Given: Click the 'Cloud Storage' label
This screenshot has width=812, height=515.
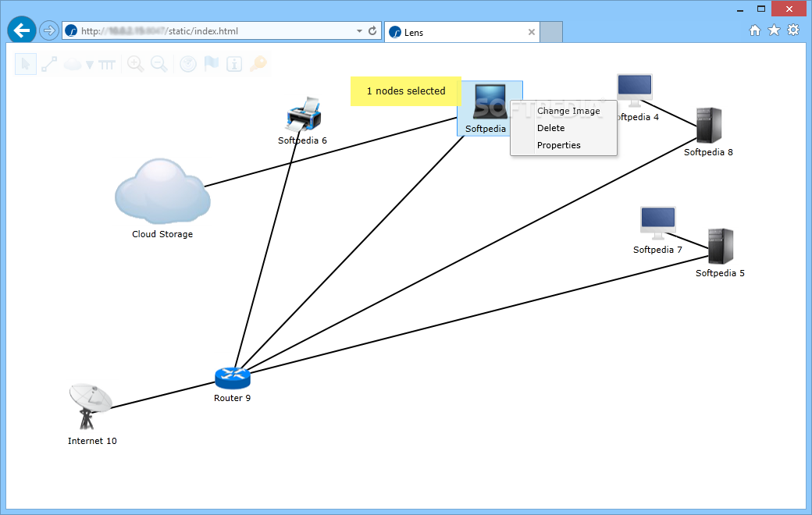Looking at the screenshot, I should [x=162, y=234].
